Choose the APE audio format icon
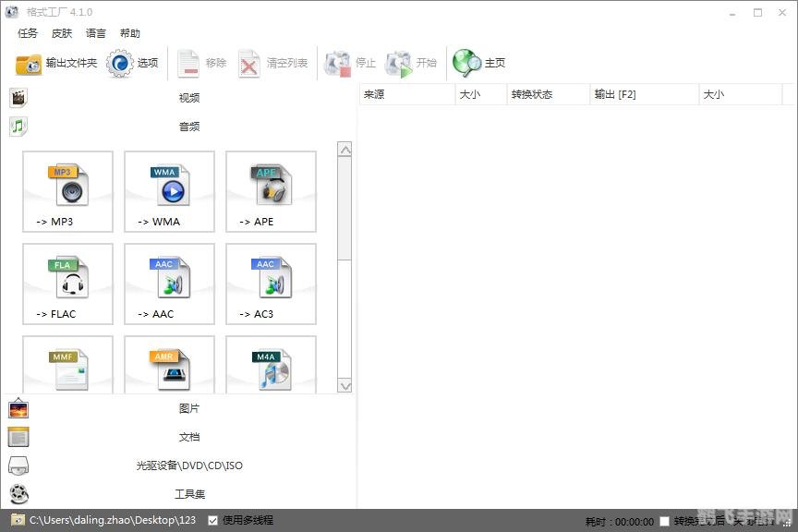This screenshot has height=532, width=798. click(x=270, y=190)
